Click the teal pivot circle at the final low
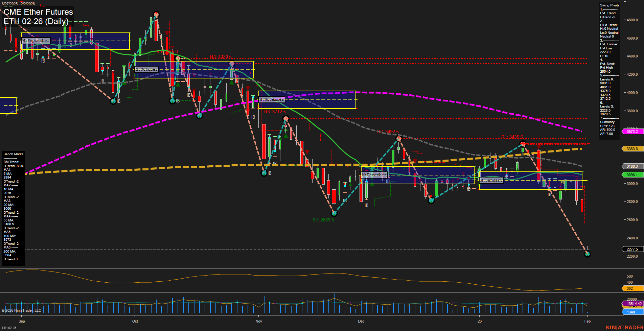Image resolution: width=644 pixels, height=331 pixels. 588,254
